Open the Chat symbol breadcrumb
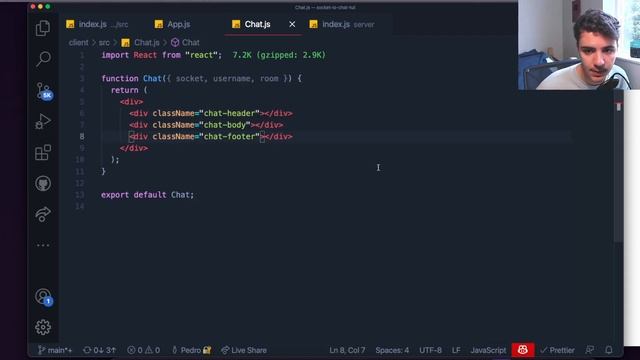Viewport: 640px width, 360px height. 185,42
